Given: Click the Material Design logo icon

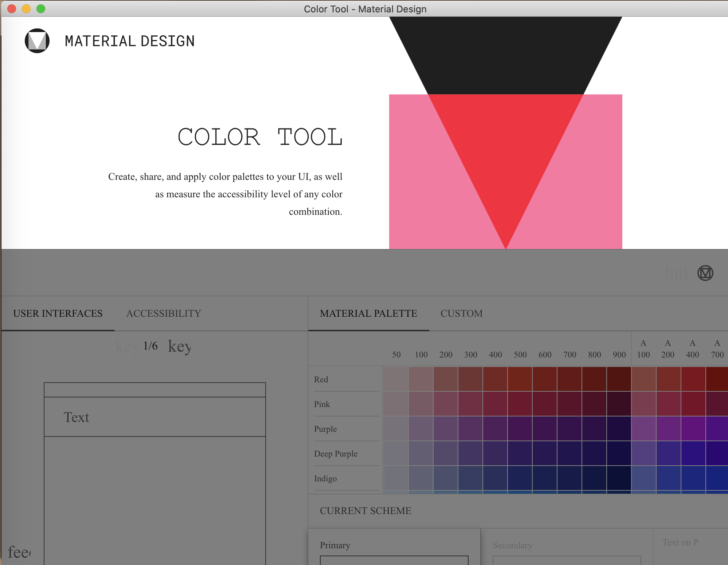Looking at the screenshot, I should [37, 41].
